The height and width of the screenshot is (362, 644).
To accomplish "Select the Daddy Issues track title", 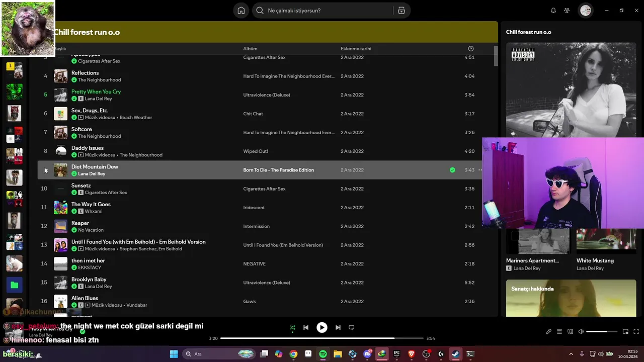I will tap(88, 148).
